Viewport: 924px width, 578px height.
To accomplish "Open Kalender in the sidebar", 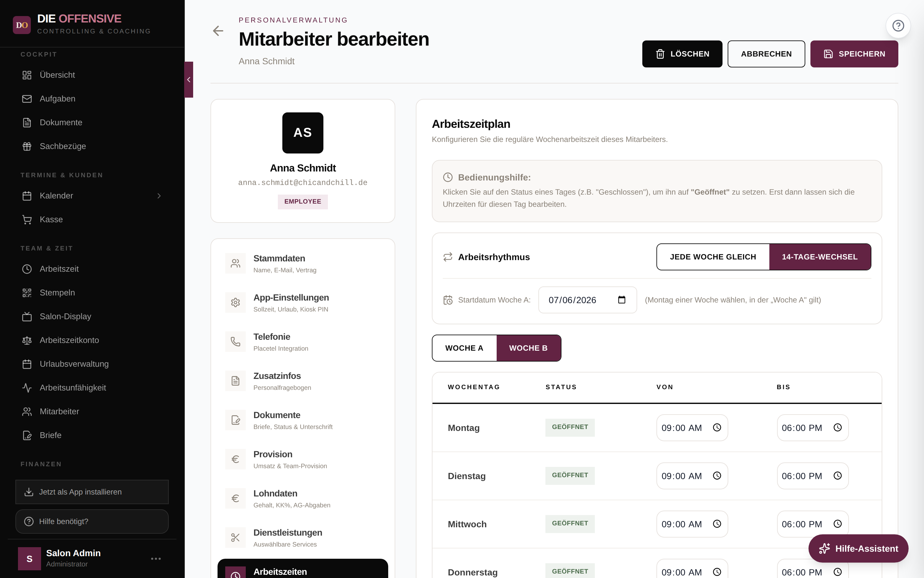I will click(92, 196).
